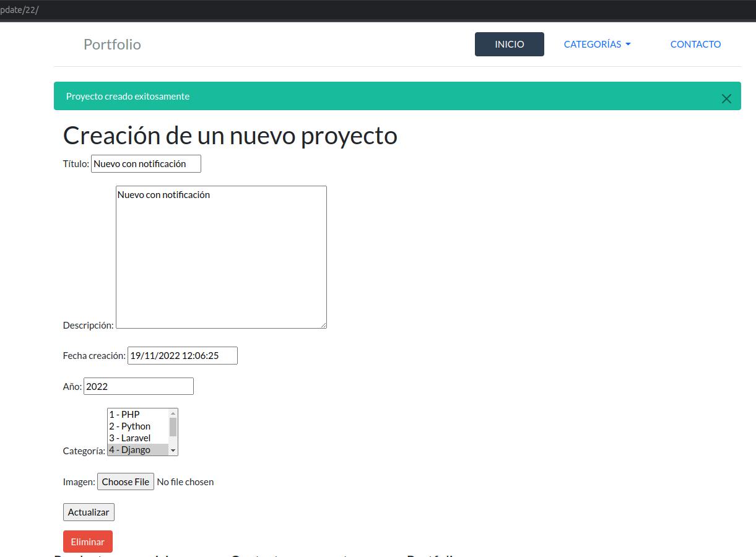Submit form with Actualizar button
This screenshot has width=756, height=557.
[89, 512]
